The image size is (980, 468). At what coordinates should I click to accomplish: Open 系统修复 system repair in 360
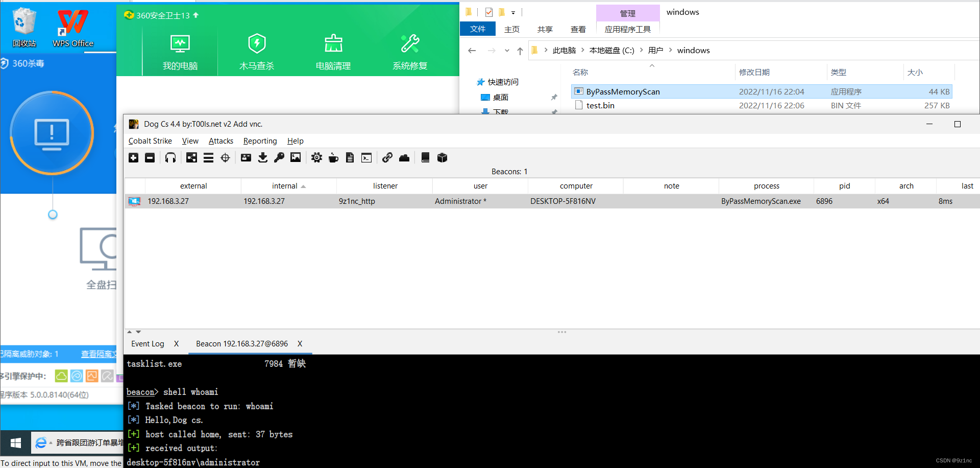coord(410,52)
